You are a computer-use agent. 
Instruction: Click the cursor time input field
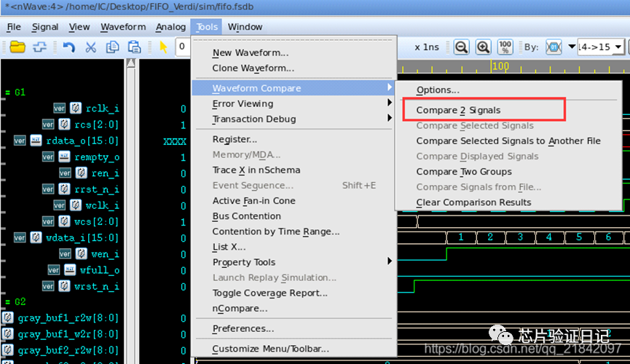[x=183, y=47]
